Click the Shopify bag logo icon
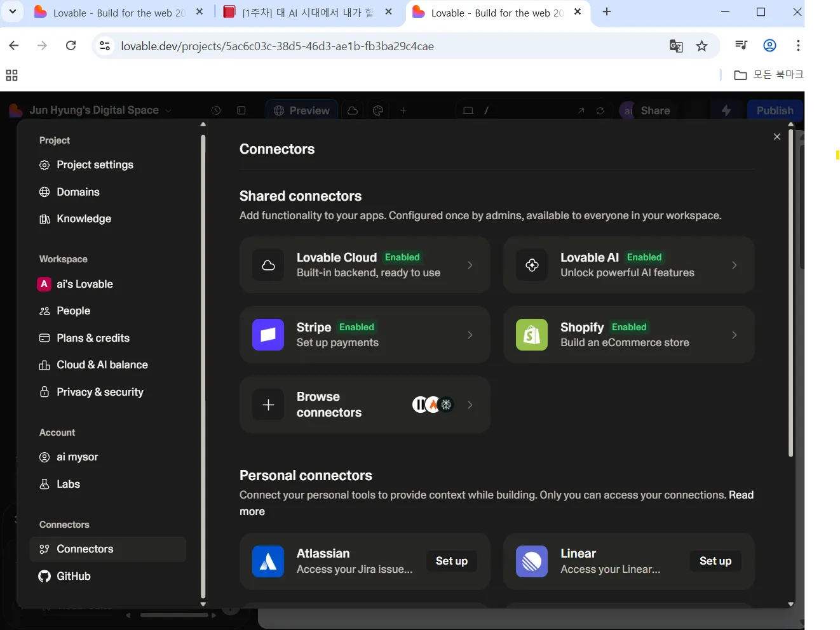This screenshot has width=840, height=630. pos(532,335)
